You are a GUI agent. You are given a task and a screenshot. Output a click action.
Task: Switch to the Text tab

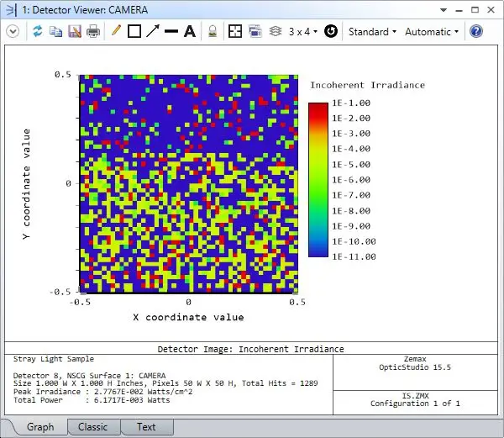(146, 427)
